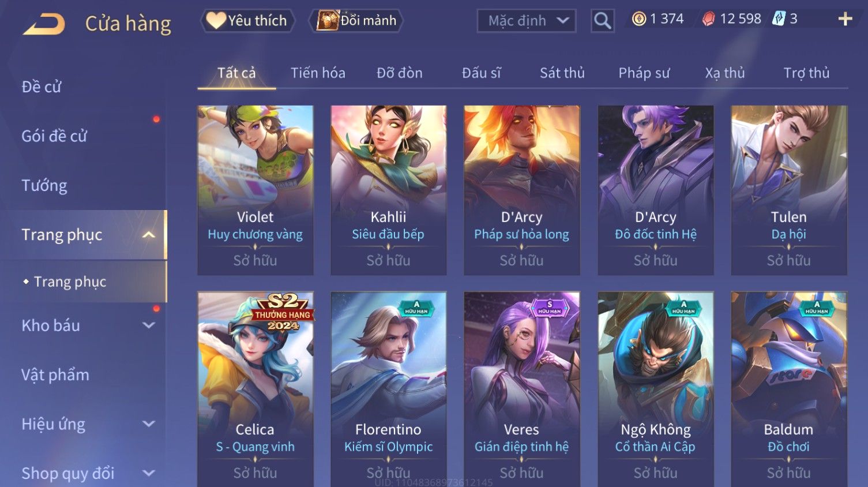Select Veres Gián điệp tinh hệ skin
Screen dimensions: 868x487
coord(521,389)
